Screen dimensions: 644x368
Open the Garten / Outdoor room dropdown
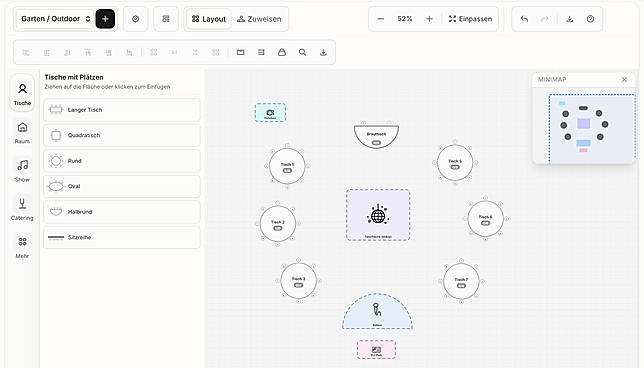point(54,19)
